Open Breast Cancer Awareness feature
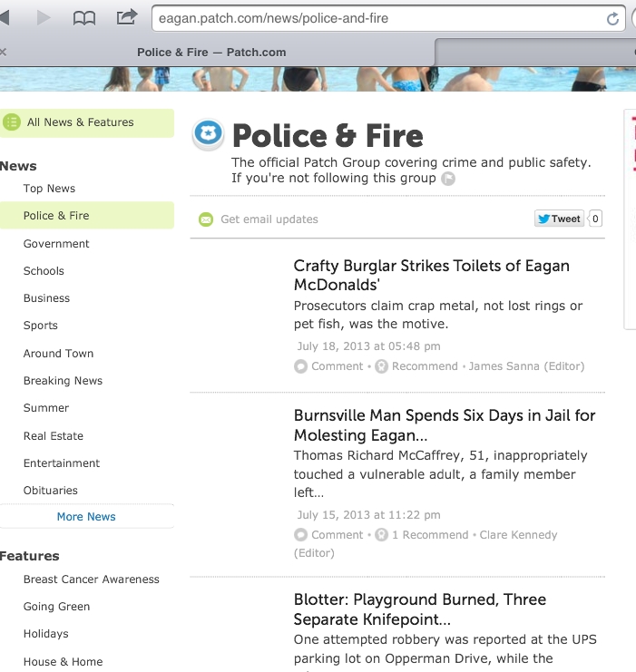The image size is (636, 672). [x=92, y=579]
